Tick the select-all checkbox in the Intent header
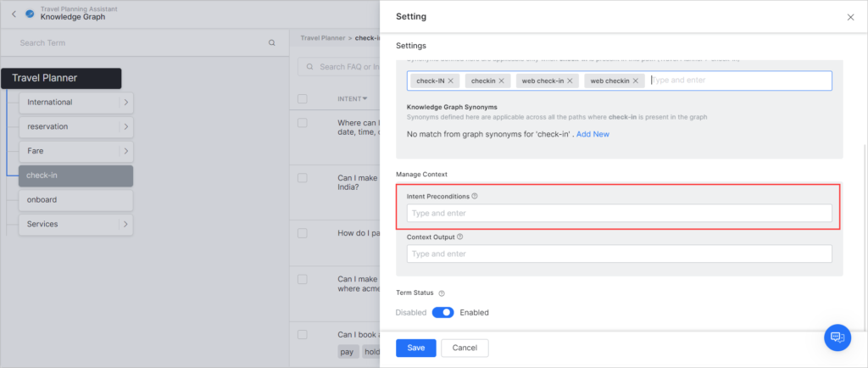 (303, 99)
